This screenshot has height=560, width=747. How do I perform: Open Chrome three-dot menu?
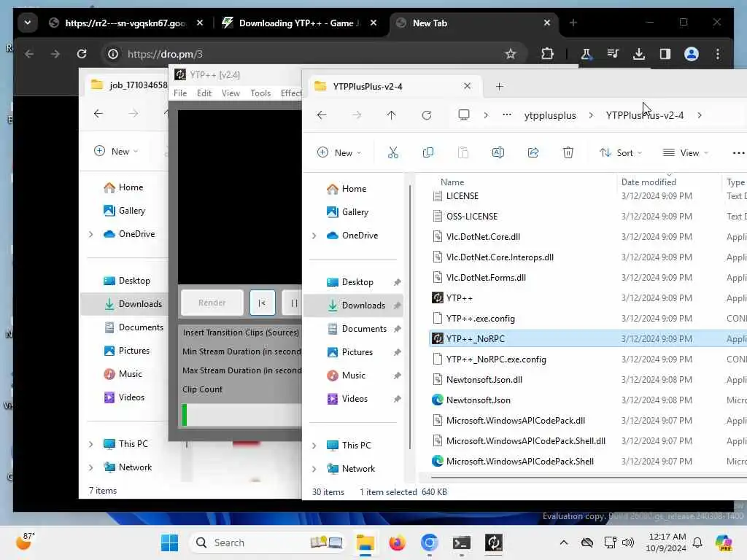pyautogui.click(x=718, y=54)
